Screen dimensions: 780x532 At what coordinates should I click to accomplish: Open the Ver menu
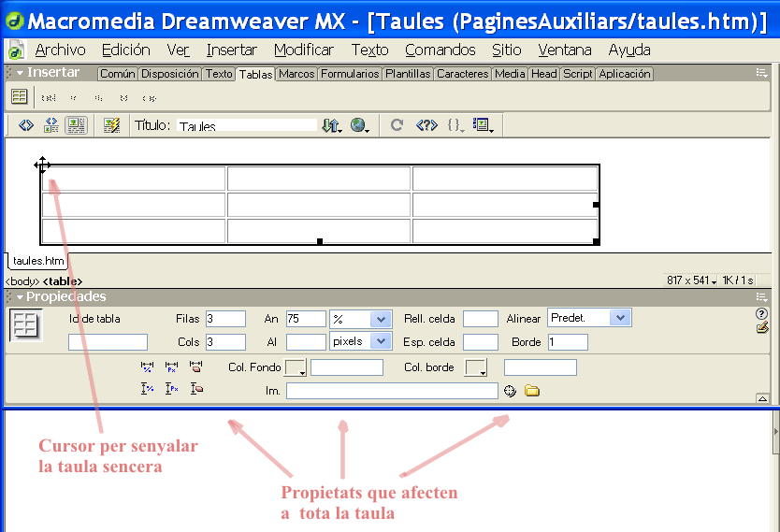178,50
